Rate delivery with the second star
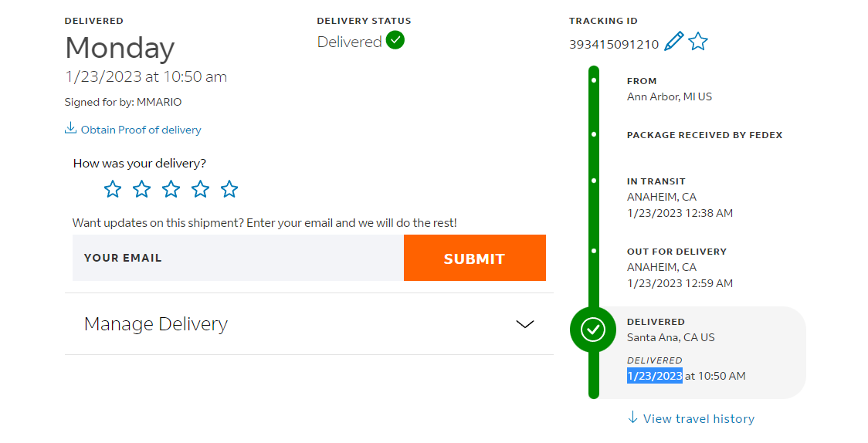Image resolution: width=868 pixels, height=443 pixels. tap(142, 189)
